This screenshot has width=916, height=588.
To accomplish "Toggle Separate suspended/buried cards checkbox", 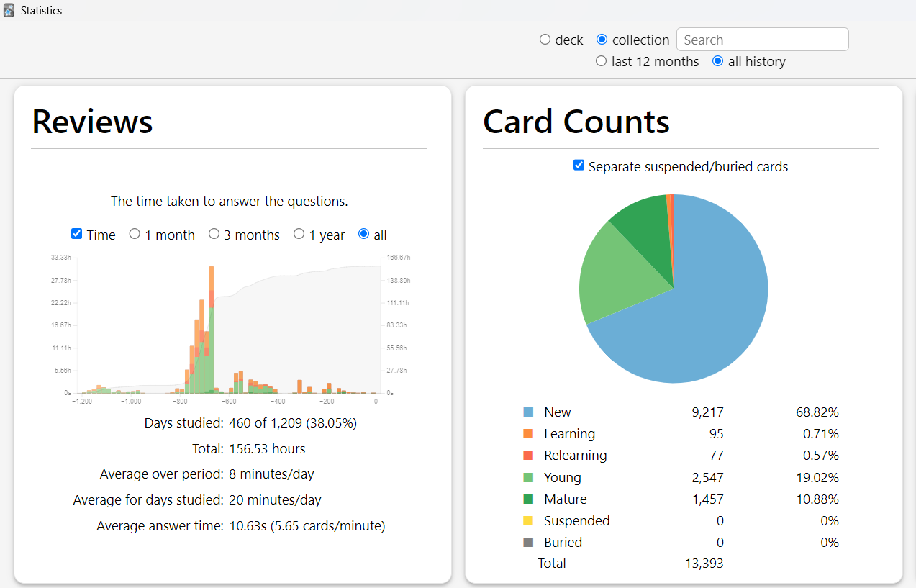I will (x=579, y=166).
